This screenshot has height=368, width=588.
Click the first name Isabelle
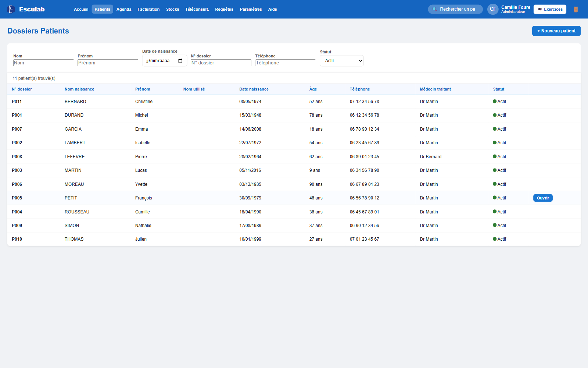pos(143,143)
